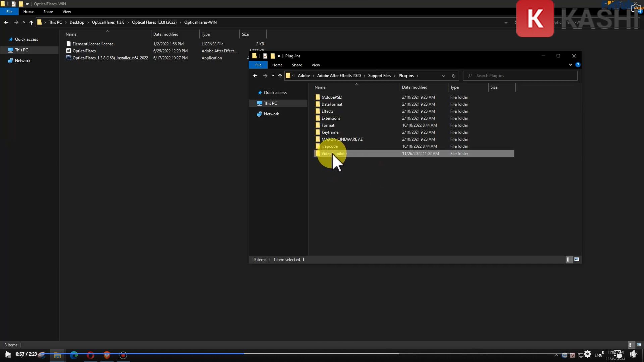This screenshot has width=644, height=362.
Task: Expand the Plug-ins window ribbon
Action: [570, 65]
